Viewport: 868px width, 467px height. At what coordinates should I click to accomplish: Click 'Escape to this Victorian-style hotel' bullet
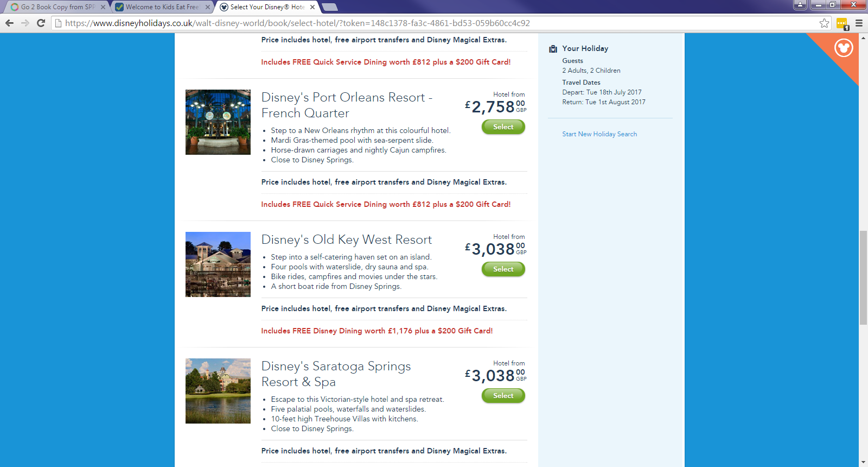(358, 399)
